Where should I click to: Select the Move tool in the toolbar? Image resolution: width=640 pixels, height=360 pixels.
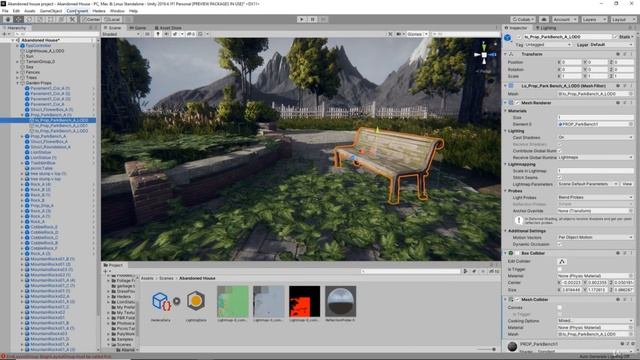point(19,19)
